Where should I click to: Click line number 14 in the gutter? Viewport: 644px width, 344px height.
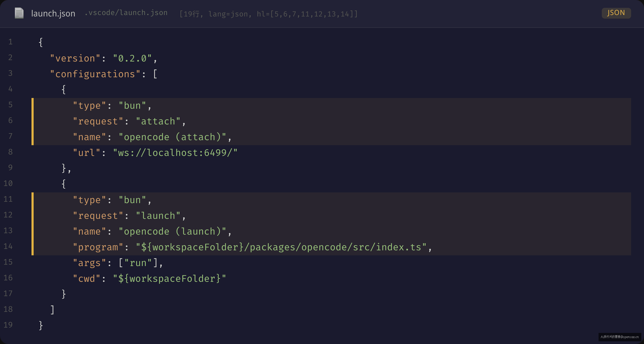8,246
